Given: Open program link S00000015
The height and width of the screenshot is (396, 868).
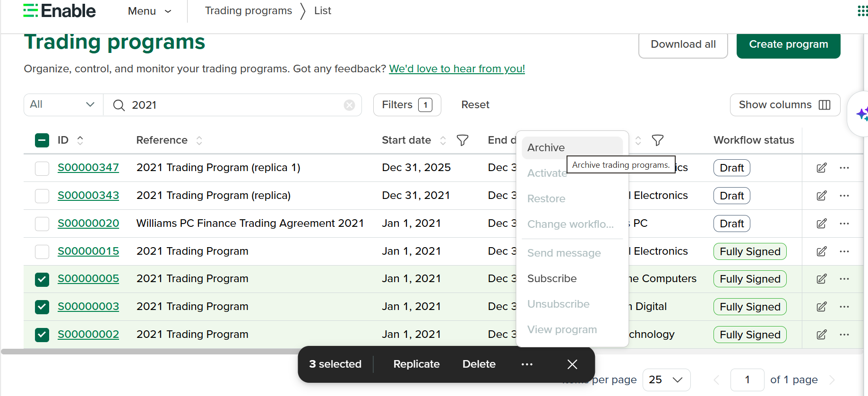Looking at the screenshot, I should 88,251.
